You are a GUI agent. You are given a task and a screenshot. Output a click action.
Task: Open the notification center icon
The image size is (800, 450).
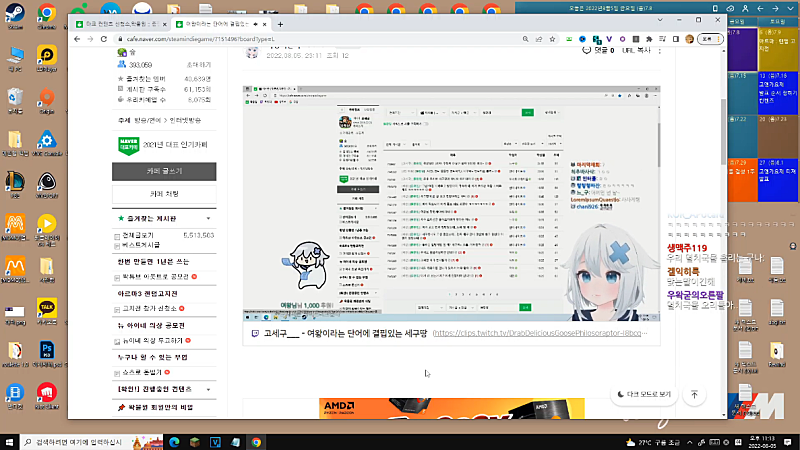coord(788,442)
